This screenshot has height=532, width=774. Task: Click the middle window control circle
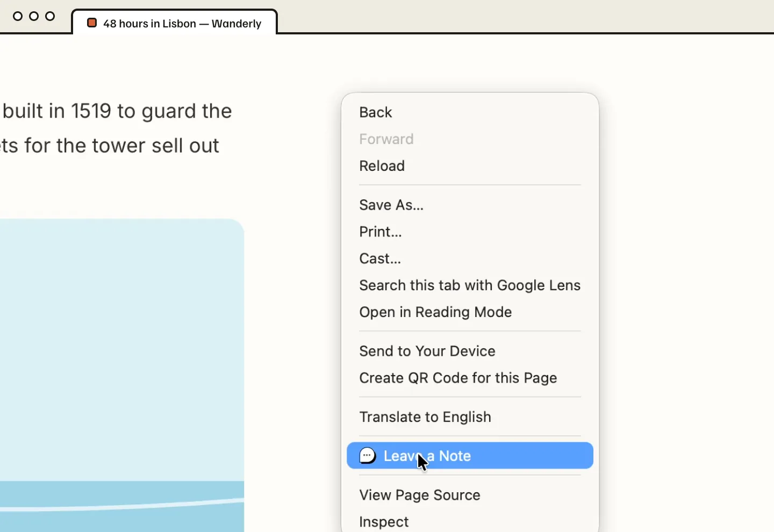click(34, 16)
